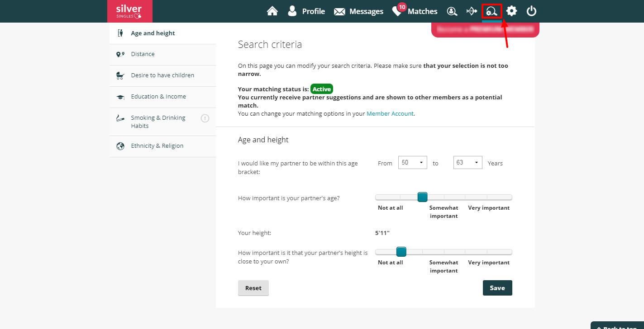The height and width of the screenshot is (329, 644).
Task: Open Ethnicity & Religion section
Action: pos(162,146)
